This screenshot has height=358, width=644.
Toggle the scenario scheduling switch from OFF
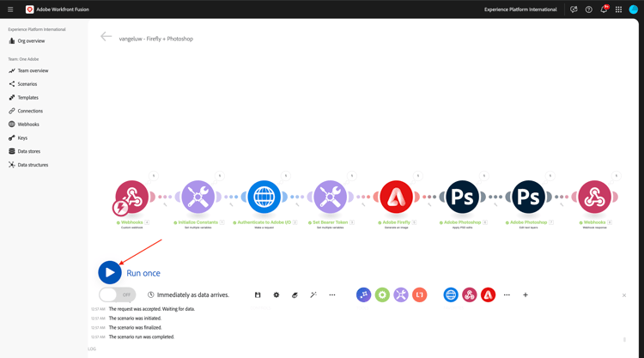[x=118, y=294]
